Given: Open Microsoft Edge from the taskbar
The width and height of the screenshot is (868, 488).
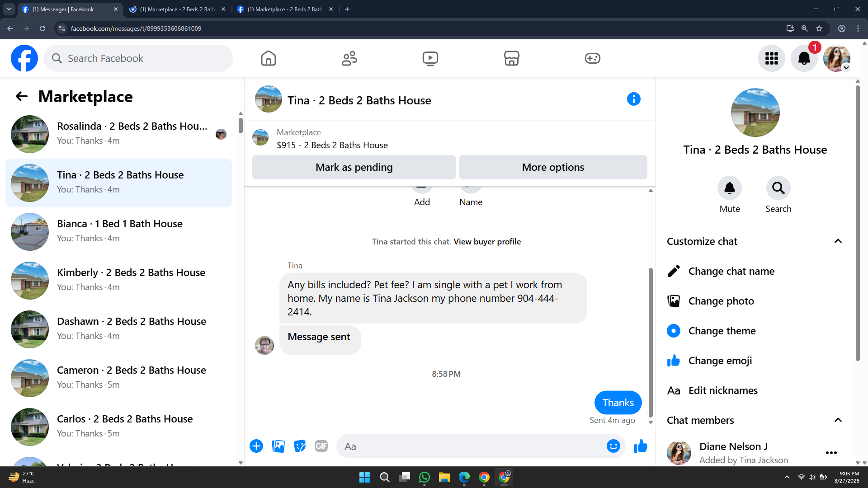Looking at the screenshot, I should [x=464, y=477].
